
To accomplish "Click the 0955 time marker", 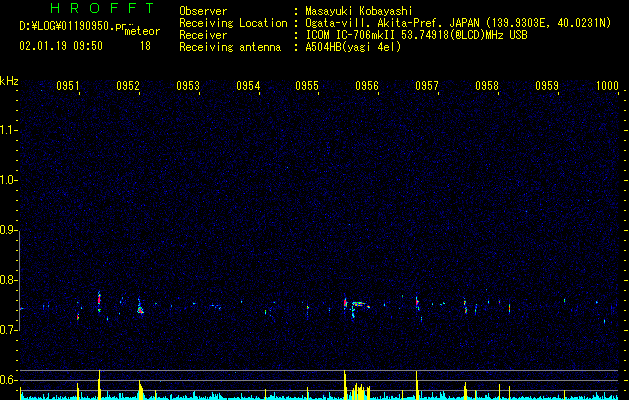I will (307, 86).
